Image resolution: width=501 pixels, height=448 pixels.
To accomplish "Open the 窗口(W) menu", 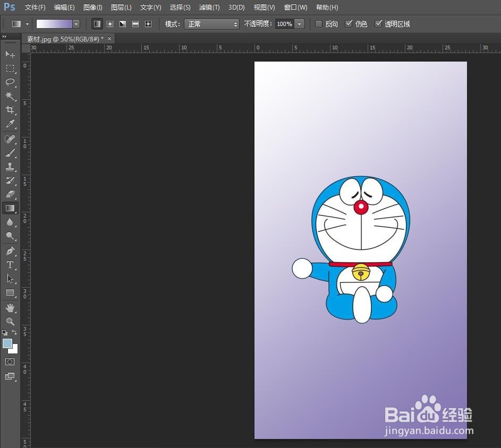I will pyautogui.click(x=295, y=7).
